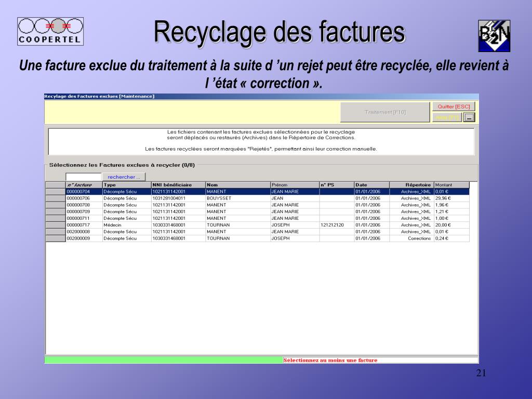Select row selector for invoice 000000717
The width and height of the screenshot is (532, 399).
point(55,225)
